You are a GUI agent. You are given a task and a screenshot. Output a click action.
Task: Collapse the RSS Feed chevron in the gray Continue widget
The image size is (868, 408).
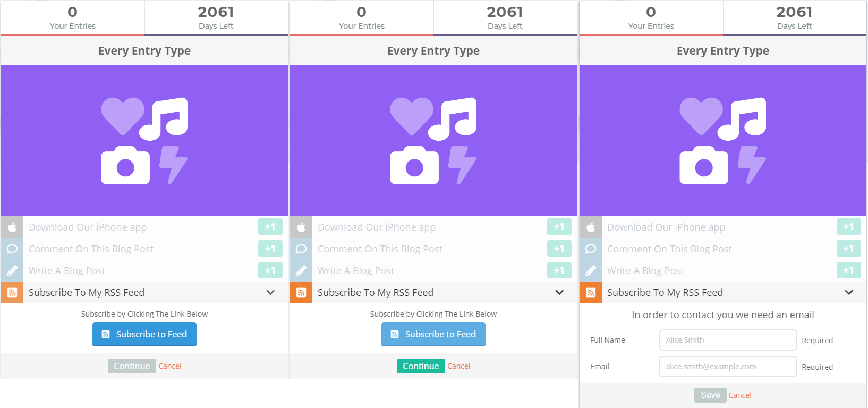pyautogui.click(x=270, y=292)
